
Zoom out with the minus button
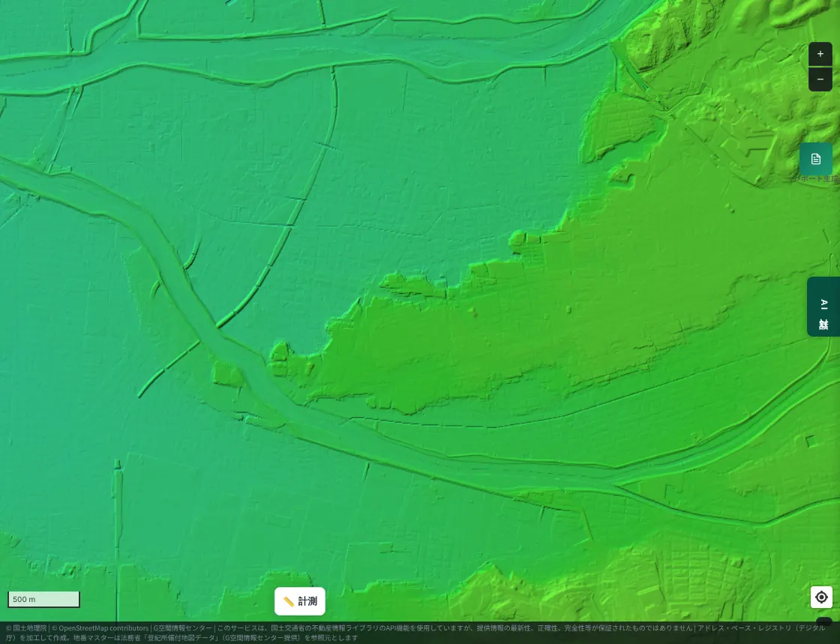tap(820, 79)
